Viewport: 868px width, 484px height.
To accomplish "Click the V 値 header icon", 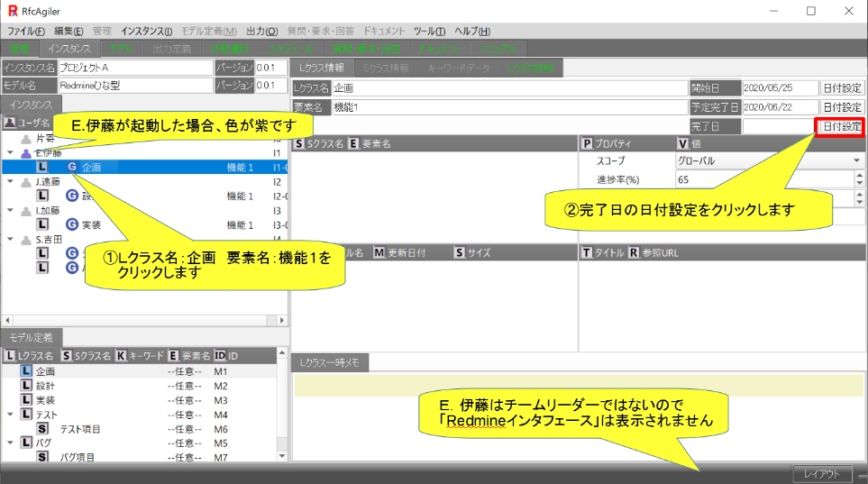I will pyautogui.click(x=683, y=144).
